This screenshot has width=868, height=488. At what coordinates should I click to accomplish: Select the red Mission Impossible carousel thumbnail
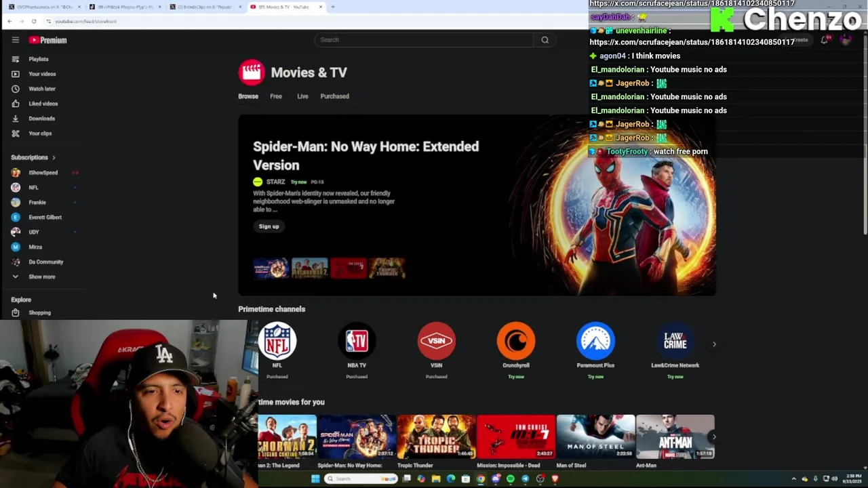click(349, 268)
